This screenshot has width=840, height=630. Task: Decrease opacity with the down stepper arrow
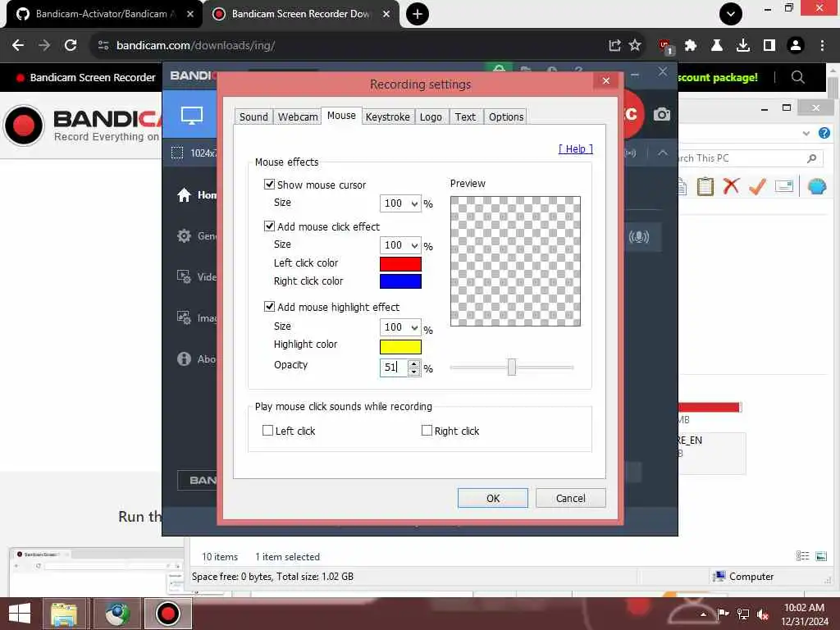pos(413,372)
